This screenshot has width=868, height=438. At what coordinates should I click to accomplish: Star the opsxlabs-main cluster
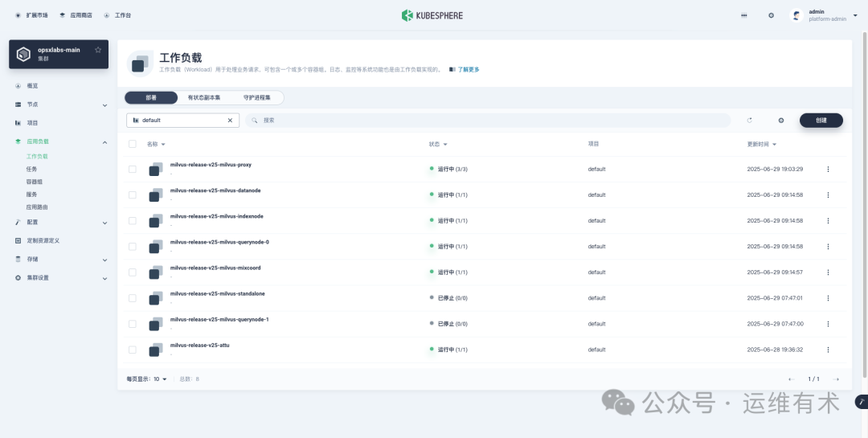tap(98, 50)
